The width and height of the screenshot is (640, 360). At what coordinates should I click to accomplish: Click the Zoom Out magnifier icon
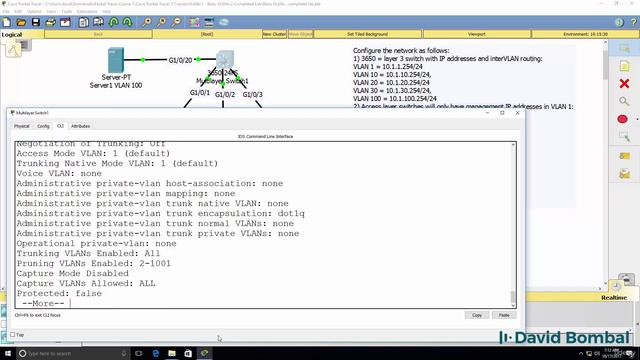176,22
